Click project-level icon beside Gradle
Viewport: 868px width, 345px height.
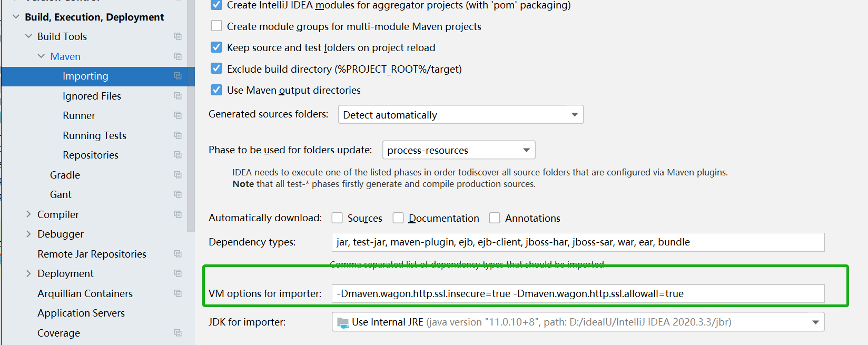click(178, 175)
